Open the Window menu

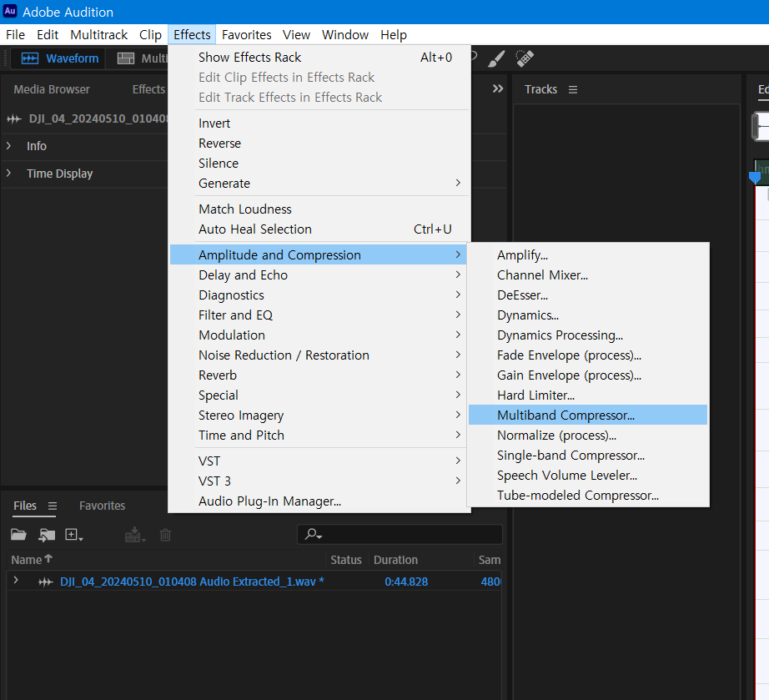[x=345, y=35]
